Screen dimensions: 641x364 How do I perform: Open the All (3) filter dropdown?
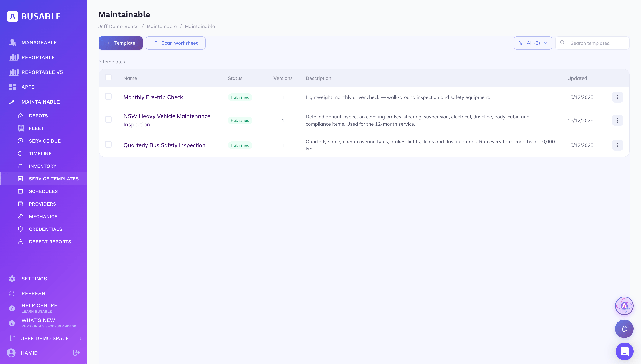pos(533,43)
